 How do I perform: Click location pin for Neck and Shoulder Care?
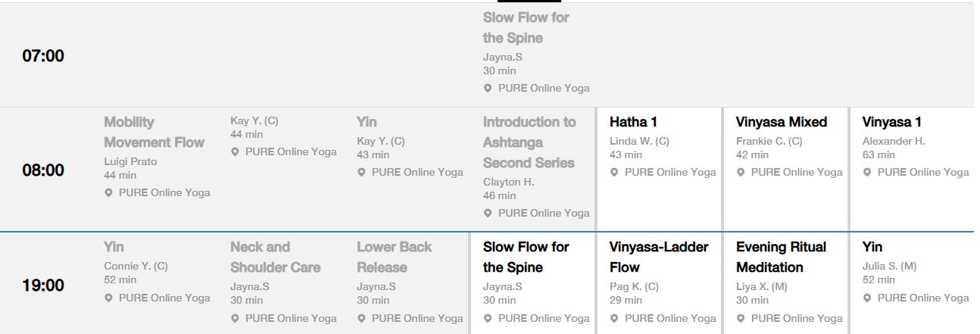tap(236, 318)
